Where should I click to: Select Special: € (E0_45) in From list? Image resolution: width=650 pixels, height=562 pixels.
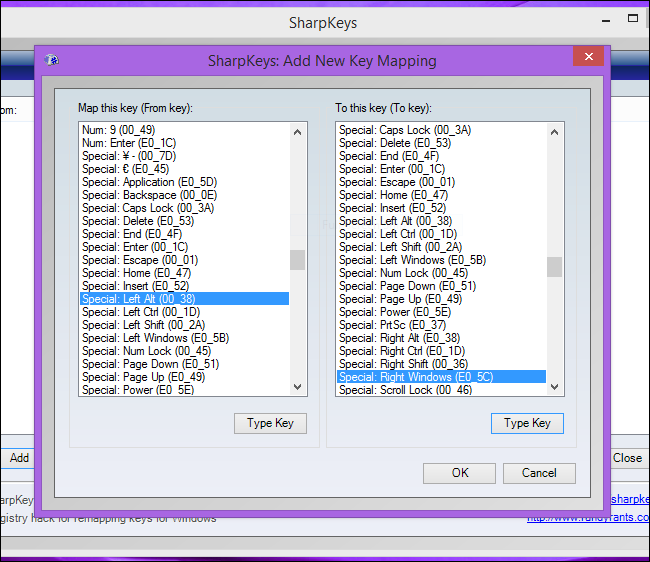[184, 169]
